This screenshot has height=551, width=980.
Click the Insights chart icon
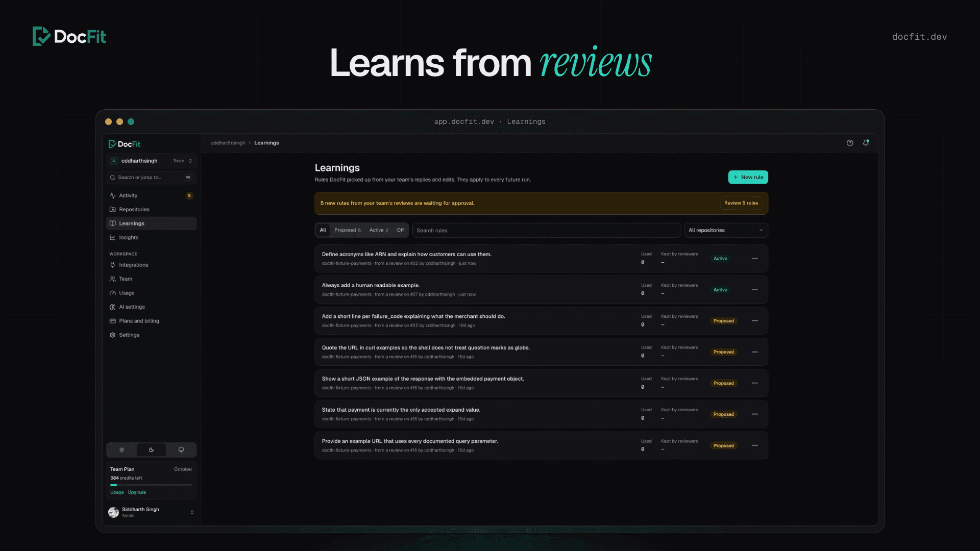click(x=113, y=238)
